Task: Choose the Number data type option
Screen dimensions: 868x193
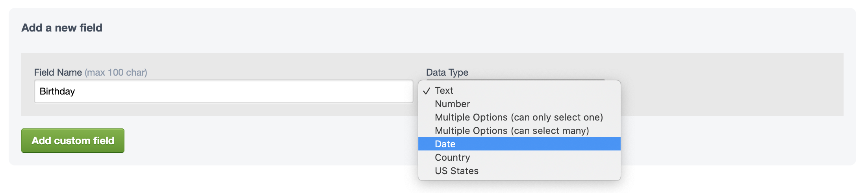Action: [452, 104]
